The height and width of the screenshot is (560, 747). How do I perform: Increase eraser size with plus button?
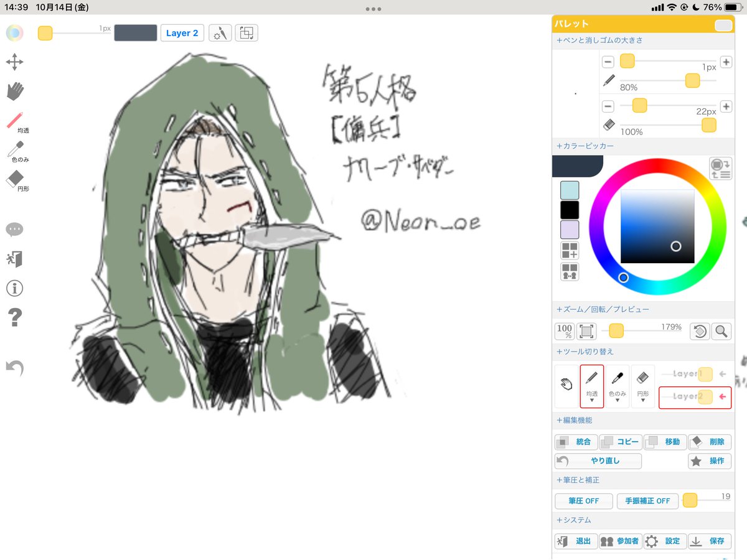[726, 106]
